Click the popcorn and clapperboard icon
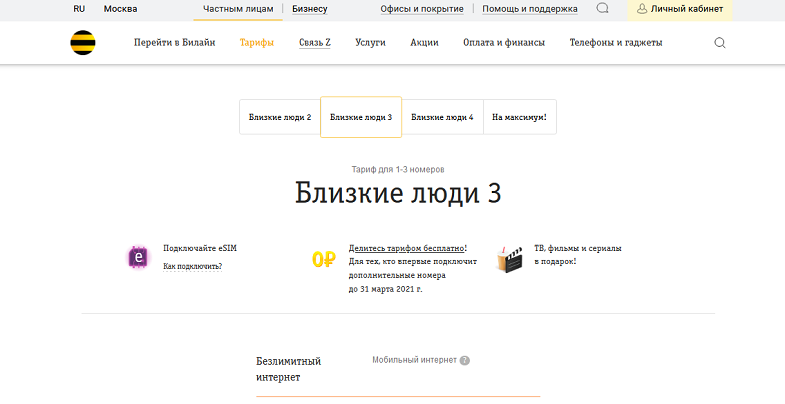This screenshot has width=785, height=404. (x=509, y=259)
